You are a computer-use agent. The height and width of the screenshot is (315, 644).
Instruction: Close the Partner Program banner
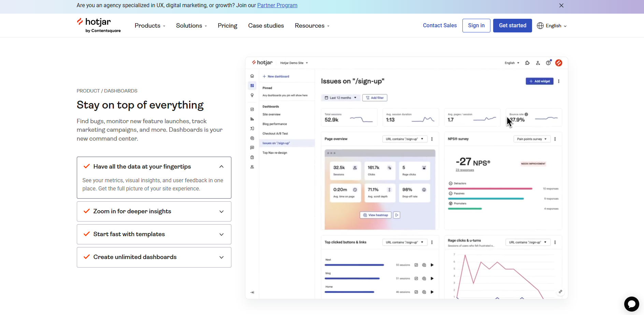pyautogui.click(x=561, y=5)
